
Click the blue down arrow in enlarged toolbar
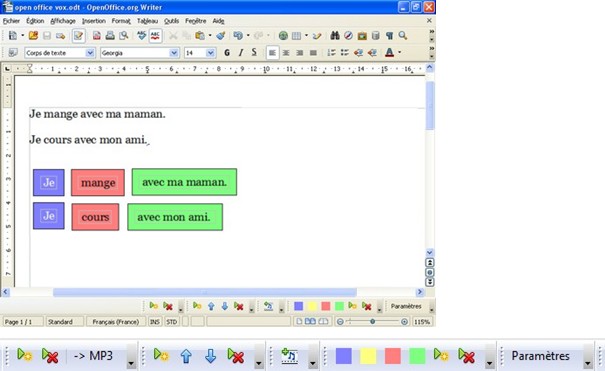[210, 356]
